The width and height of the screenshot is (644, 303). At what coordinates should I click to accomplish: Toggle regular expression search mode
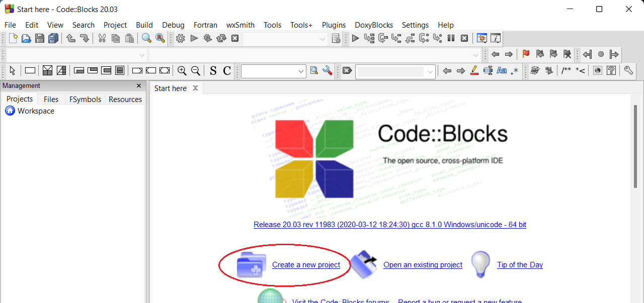514,71
